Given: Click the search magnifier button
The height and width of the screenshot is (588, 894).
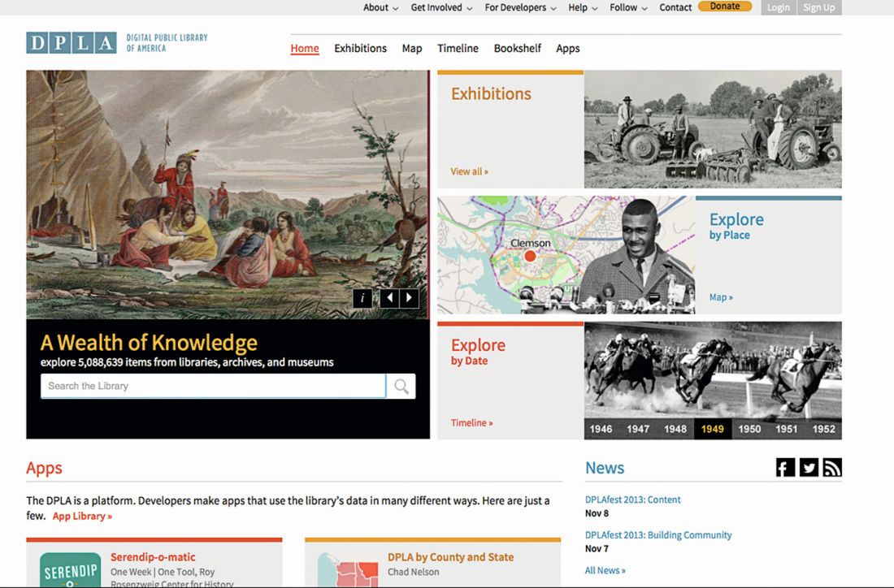Looking at the screenshot, I should (x=401, y=387).
